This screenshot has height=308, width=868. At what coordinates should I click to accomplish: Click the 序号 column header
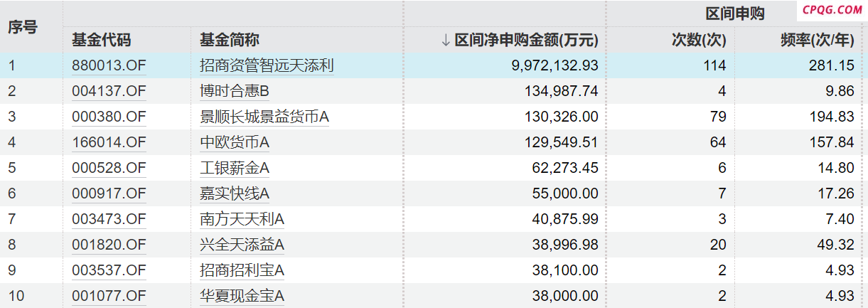point(23,27)
